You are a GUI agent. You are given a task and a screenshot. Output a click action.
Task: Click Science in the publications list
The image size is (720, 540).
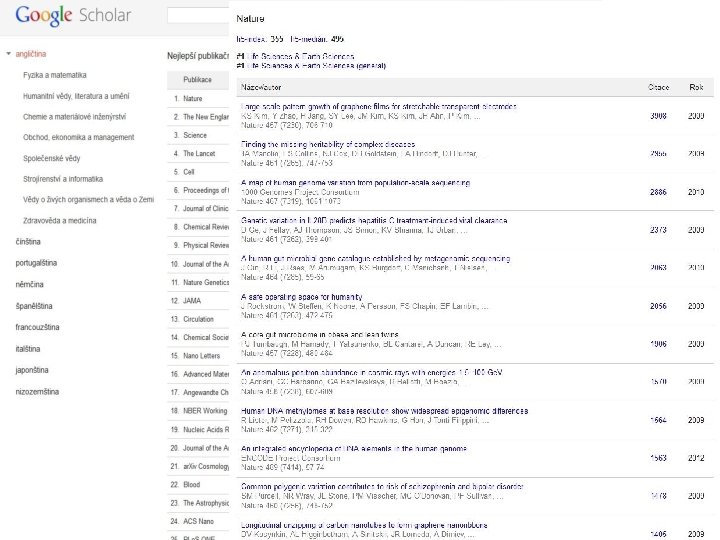[195, 135]
